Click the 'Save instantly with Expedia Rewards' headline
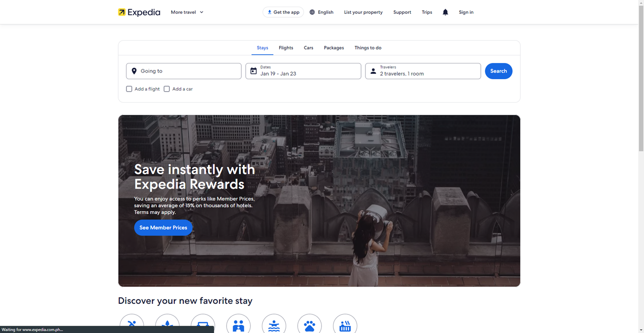 point(195,177)
